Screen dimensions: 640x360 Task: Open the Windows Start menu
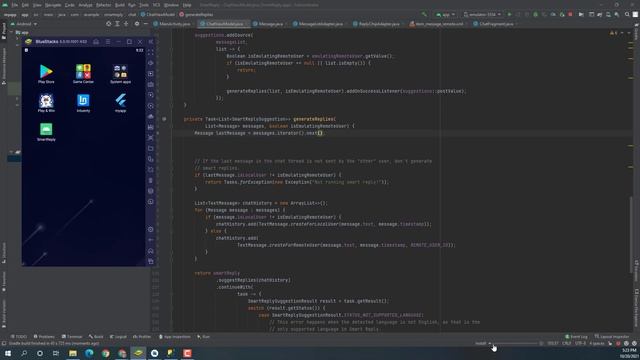pyautogui.click(x=7, y=353)
